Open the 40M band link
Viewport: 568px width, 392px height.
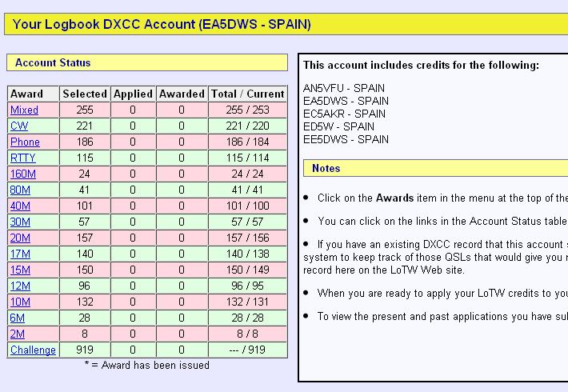(20, 206)
